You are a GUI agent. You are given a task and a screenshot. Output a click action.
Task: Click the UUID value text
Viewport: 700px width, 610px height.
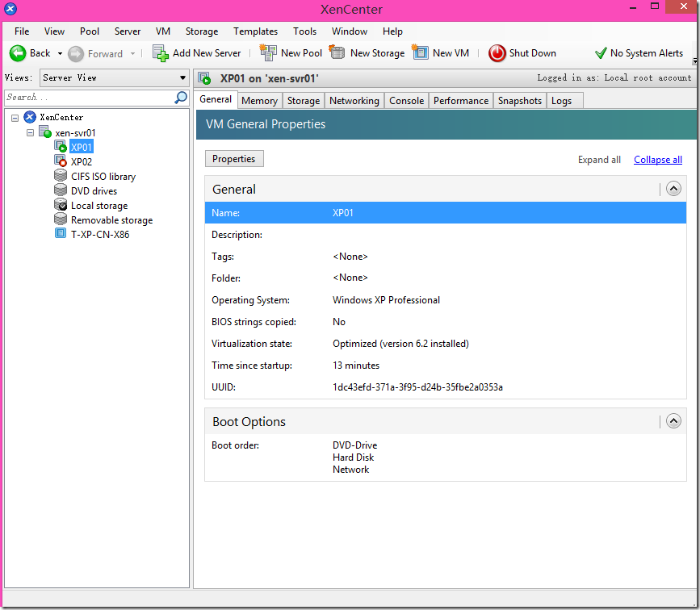pyautogui.click(x=417, y=386)
